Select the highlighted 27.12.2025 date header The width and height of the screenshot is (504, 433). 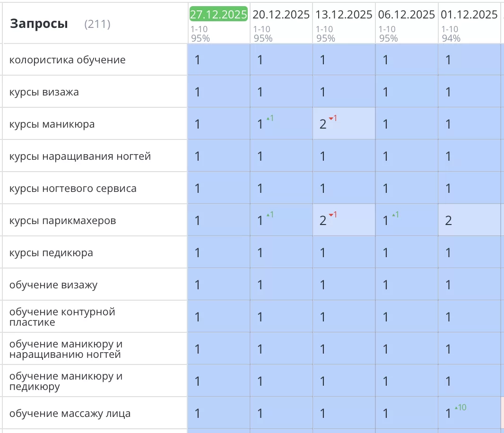click(x=218, y=15)
